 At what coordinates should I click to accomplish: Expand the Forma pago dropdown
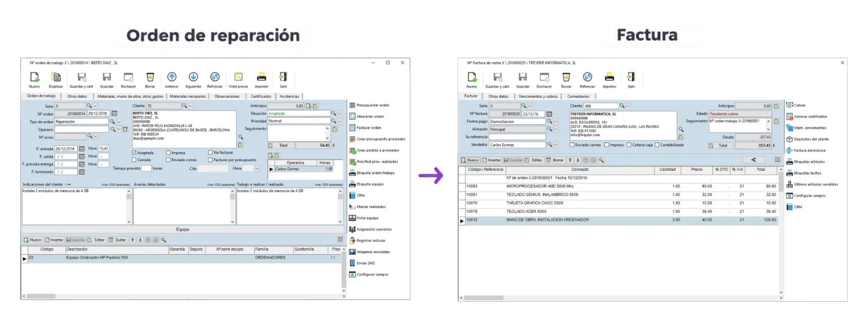tap(556, 122)
